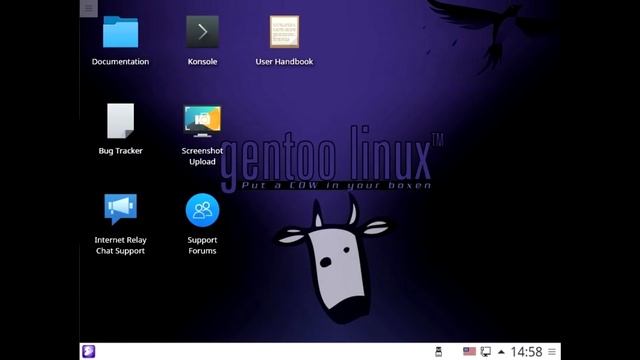Select the "Internet Relay Chat Support" label
Image resolution: width=640 pixels, height=360 pixels.
(x=120, y=245)
